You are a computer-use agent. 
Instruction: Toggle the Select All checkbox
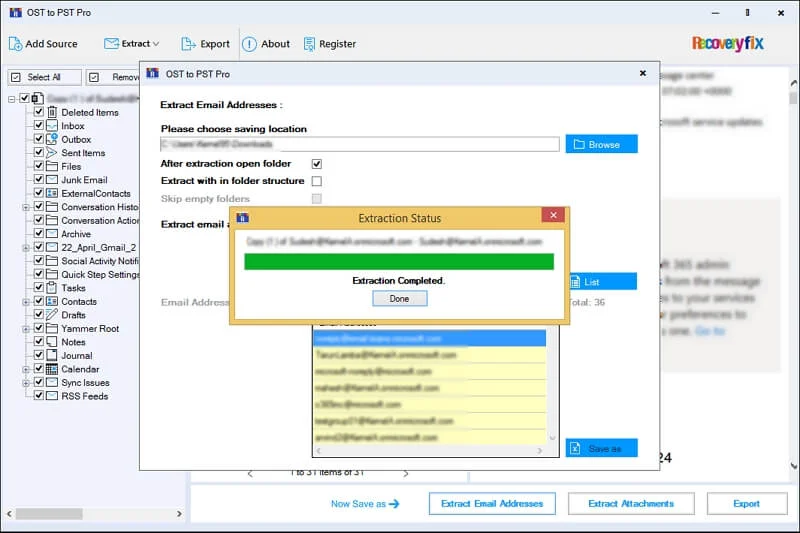click(16, 77)
